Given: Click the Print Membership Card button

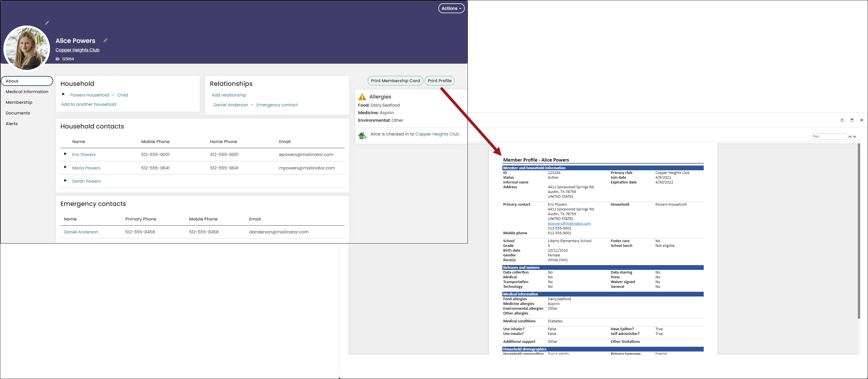Looking at the screenshot, I should point(395,81).
